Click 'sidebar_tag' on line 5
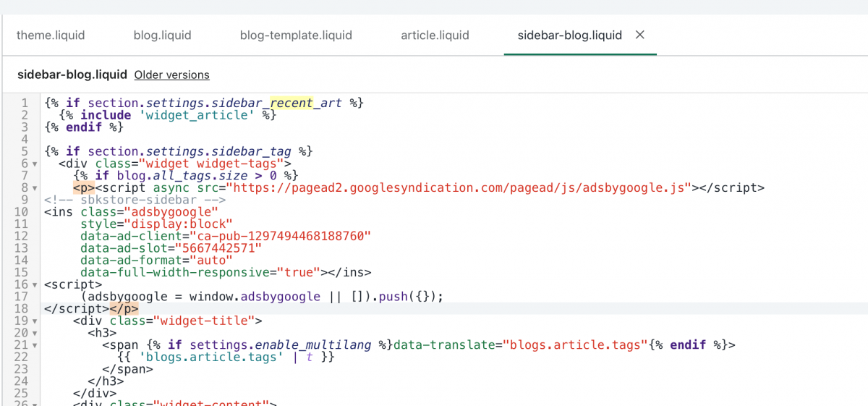Image resolution: width=868 pixels, height=406 pixels. coord(251,151)
